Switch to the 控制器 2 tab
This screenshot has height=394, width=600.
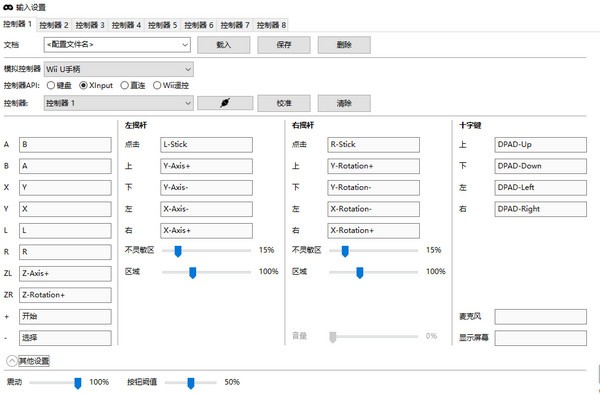pyautogui.click(x=54, y=25)
